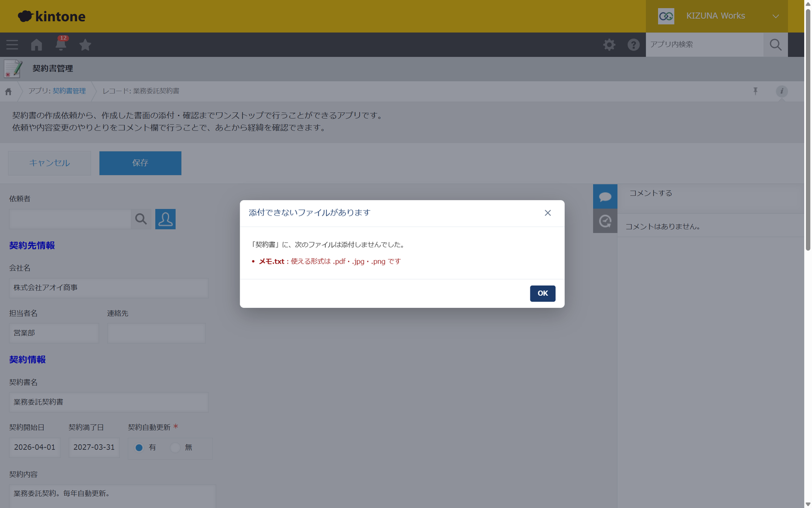Viewport: 812px width, 508px height.
Task: Click the search magnifier button in header
Action: coord(775,45)
